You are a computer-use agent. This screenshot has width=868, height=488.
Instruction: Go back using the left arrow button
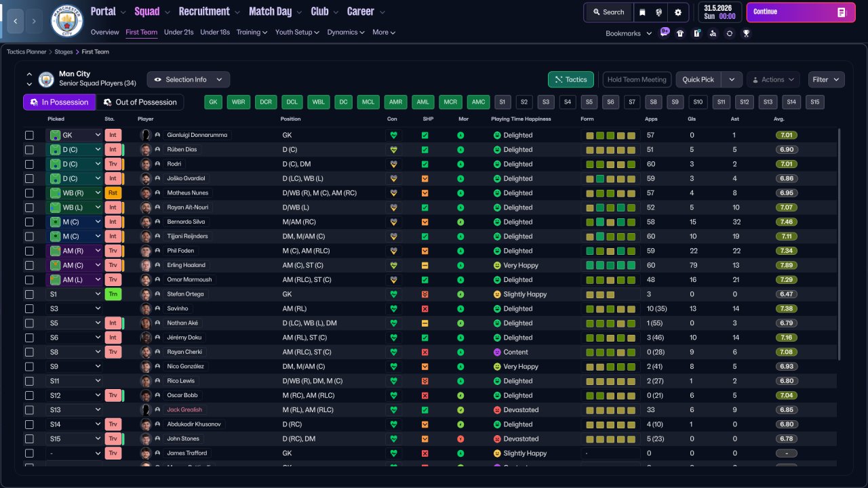16,21
